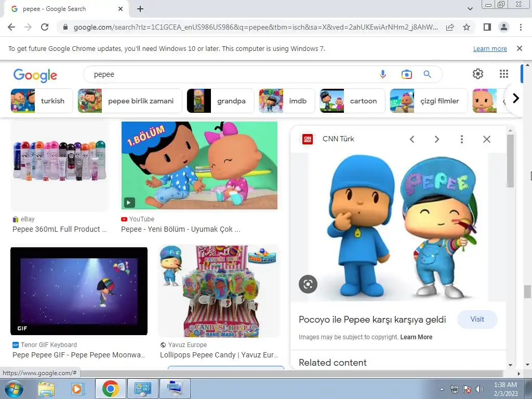532x399 pixels.
Task: Click the preview panel scroll down arrow
Action: (x=510, y=365)
